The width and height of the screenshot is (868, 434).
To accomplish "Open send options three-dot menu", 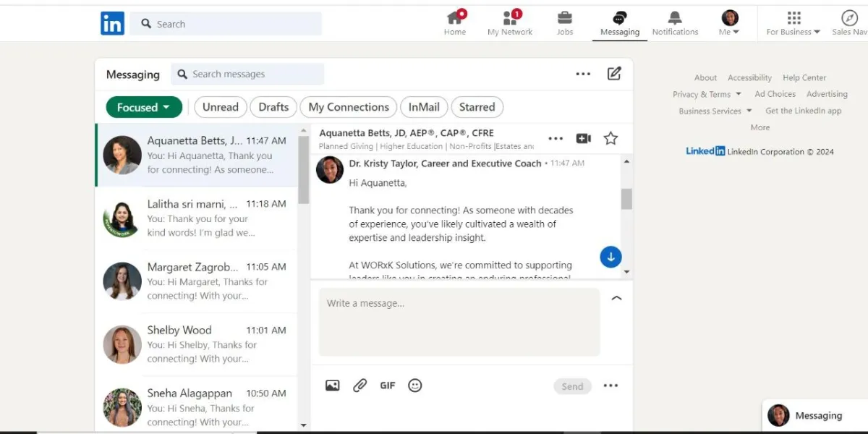I will 610,386.
